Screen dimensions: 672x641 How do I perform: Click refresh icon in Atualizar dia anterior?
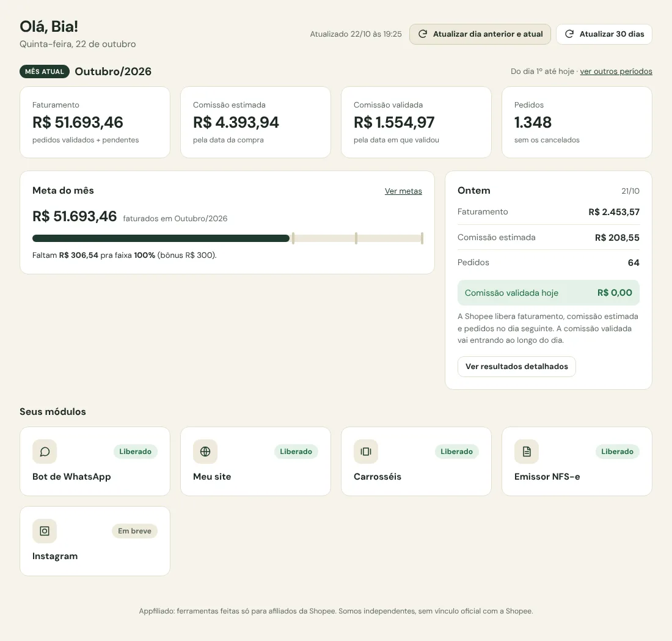(x=423, y=34)
